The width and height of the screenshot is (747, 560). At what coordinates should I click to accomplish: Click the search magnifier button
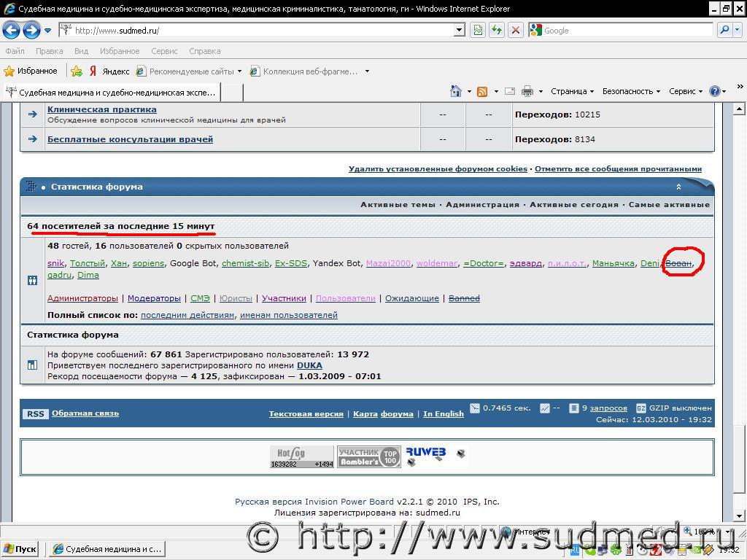click(724, 30)
